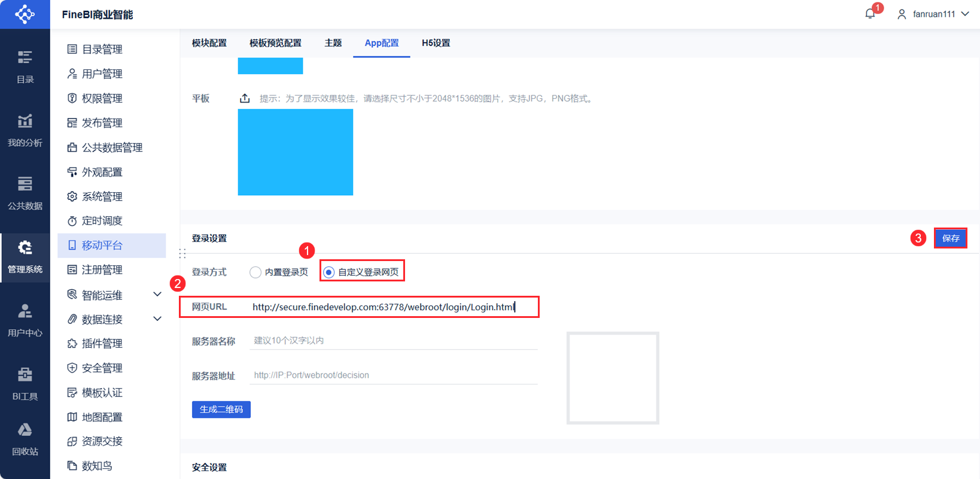Screen dimensions: 980x479
Task: Click the 外观配置 paint roller icon
Action: 72,172
